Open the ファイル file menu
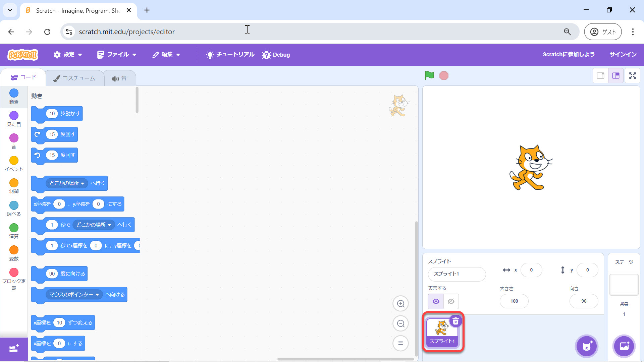The width and height of the screenshot is (644, 362). [x=117, y=54]
